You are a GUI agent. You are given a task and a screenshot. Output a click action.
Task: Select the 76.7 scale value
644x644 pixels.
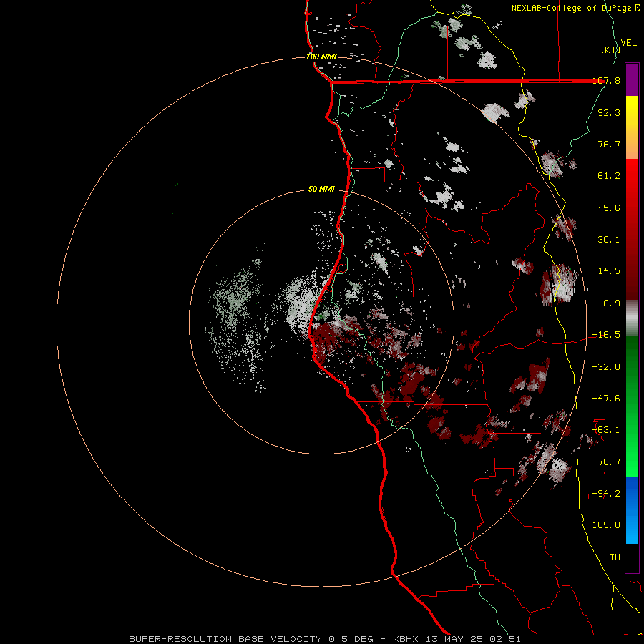point(609,144)
